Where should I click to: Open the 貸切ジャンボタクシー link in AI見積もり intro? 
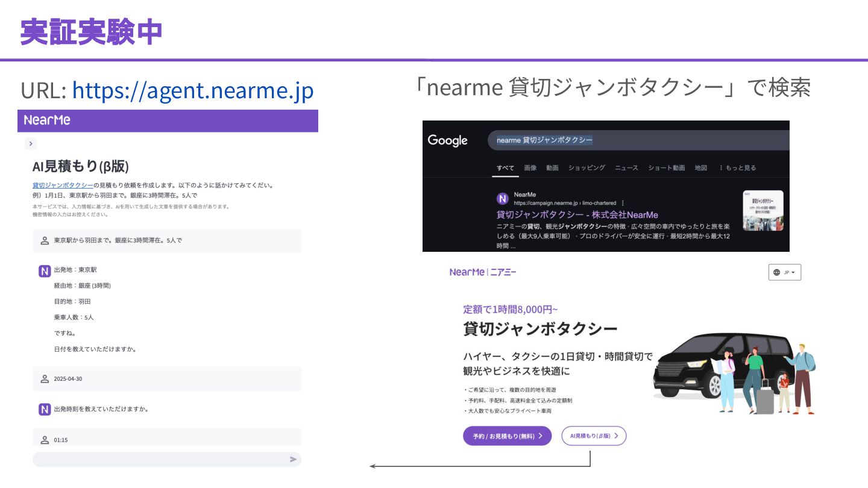63,185
